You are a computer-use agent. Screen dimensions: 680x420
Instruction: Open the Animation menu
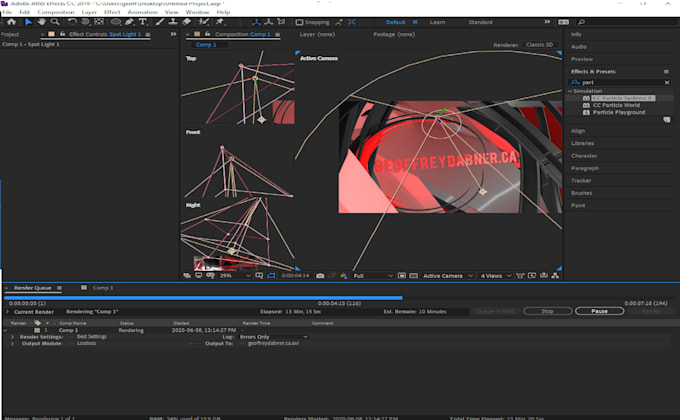[142, 12]
